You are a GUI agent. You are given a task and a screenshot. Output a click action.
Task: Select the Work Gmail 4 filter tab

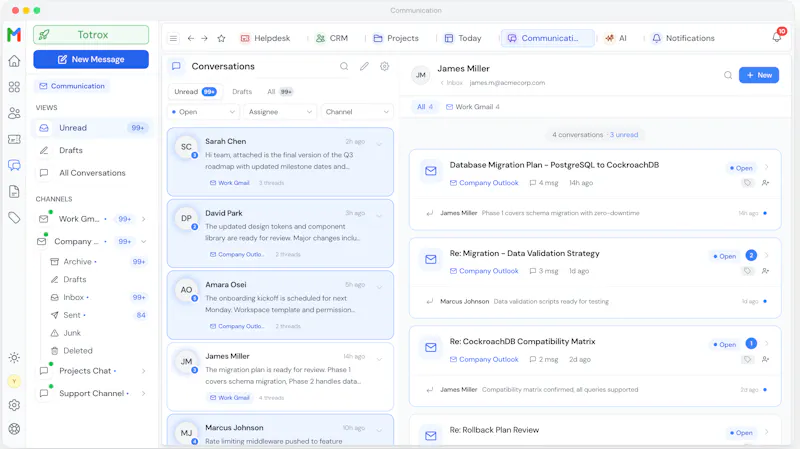[472, 107]
